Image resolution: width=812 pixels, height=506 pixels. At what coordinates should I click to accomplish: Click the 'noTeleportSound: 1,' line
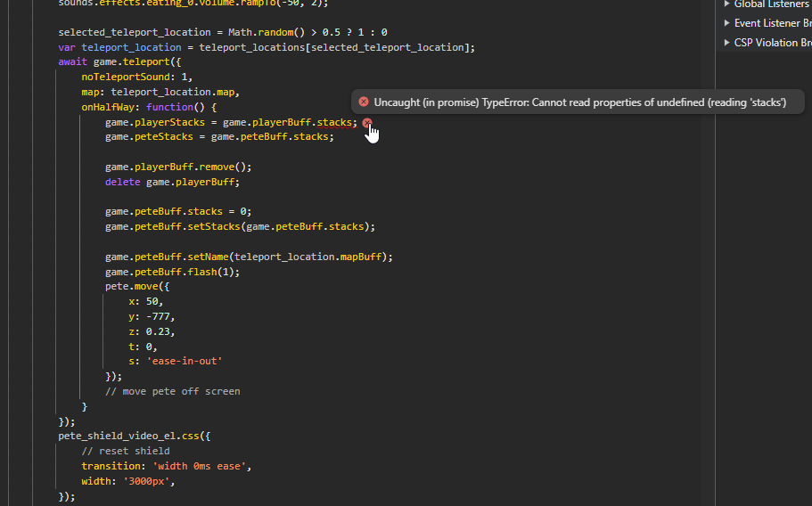point(137,77)
